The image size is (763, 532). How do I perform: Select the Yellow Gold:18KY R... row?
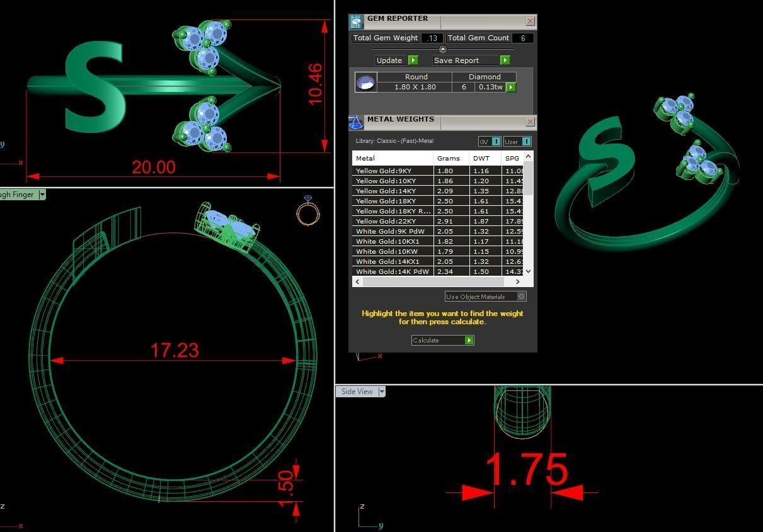(x=438, y=211)
